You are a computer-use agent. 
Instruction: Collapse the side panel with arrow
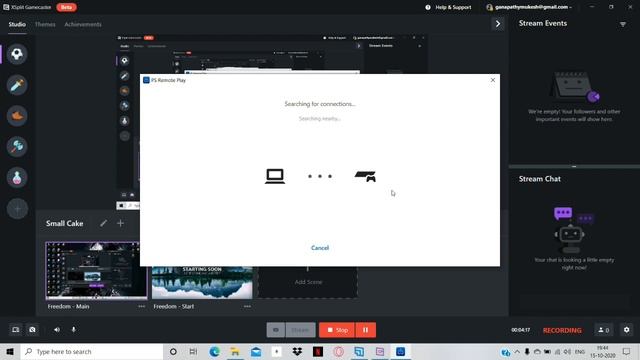point(498,24)
